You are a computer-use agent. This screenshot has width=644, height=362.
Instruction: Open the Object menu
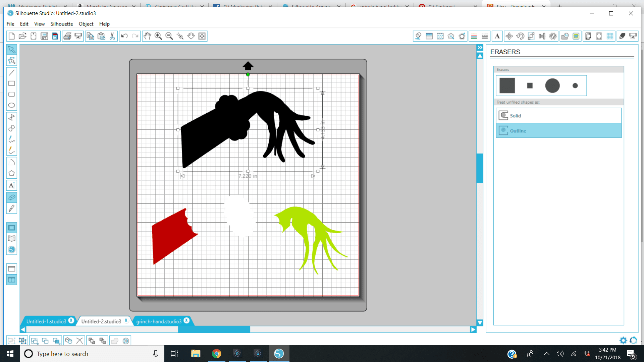point(86,24)
